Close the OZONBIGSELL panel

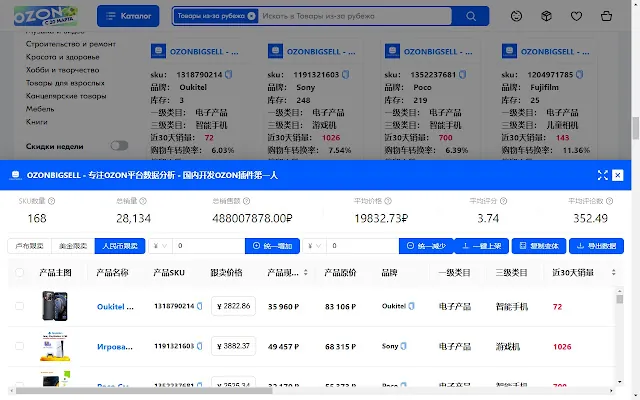(x=618, y=175)
